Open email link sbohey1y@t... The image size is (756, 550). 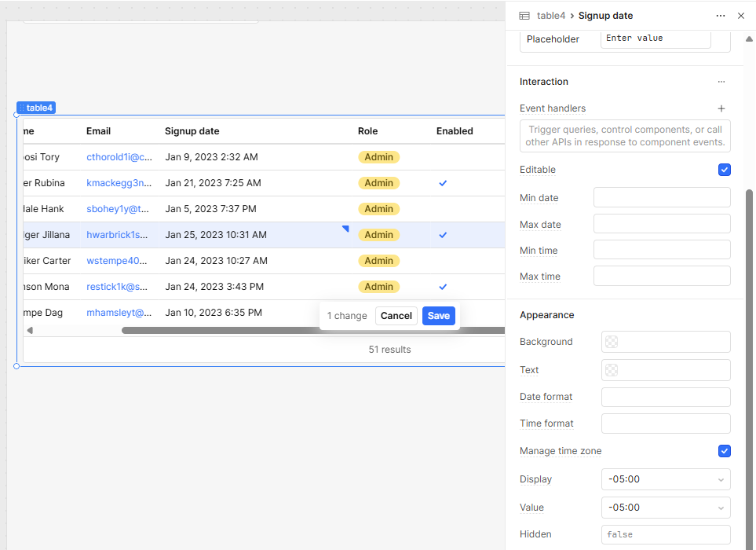118,209
